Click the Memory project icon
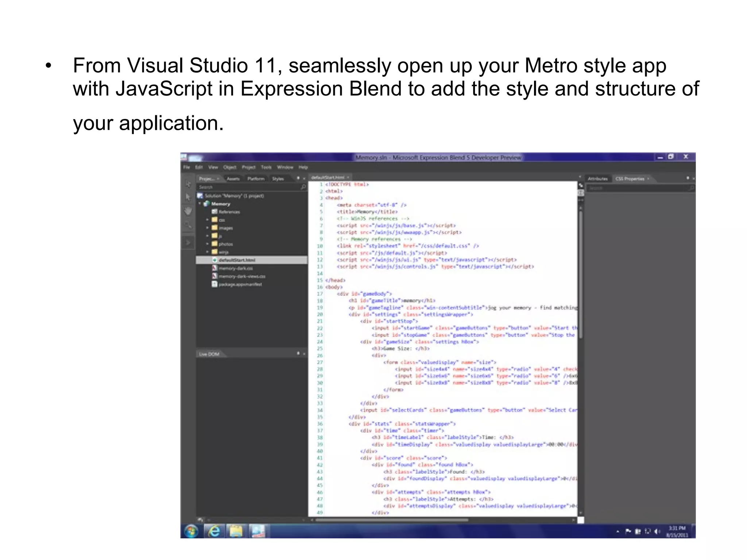Image resolution: width=747 pixels, height=560 pixels. tap(207, 204)
